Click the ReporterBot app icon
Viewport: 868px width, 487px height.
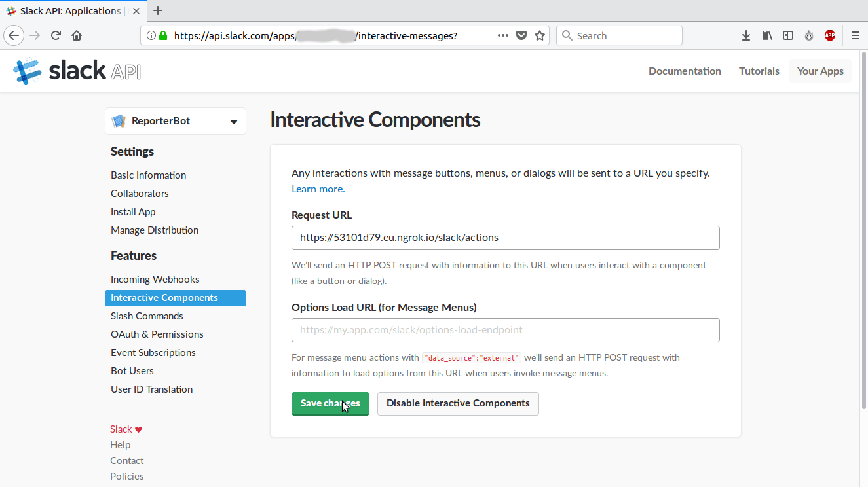(119, 121)
